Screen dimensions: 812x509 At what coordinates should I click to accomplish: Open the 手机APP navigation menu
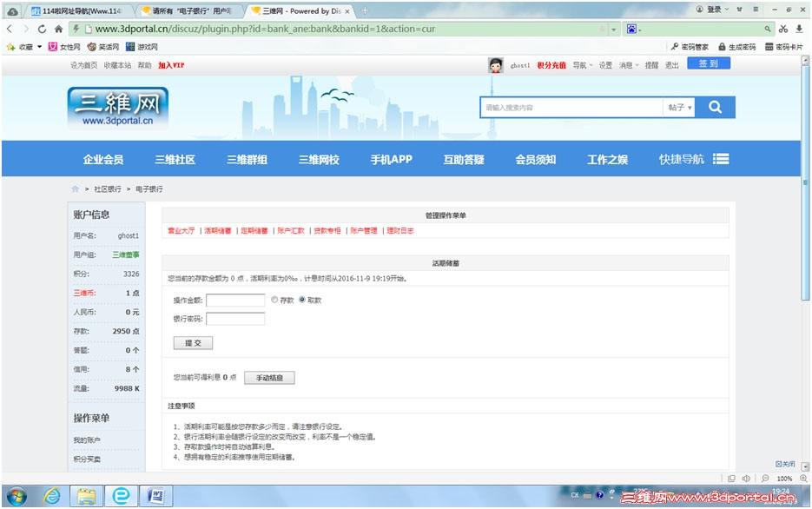tap(391, 160)
